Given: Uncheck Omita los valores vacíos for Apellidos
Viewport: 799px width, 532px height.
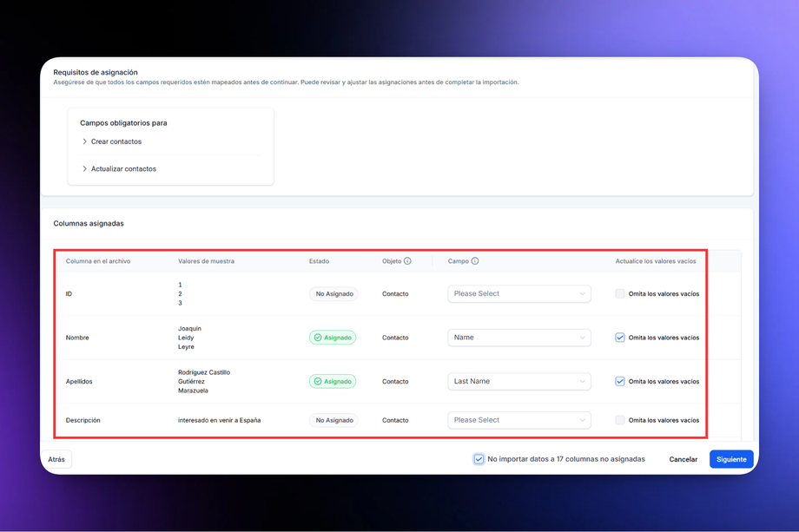Looking at the screenshot, I should coord(619,381).
